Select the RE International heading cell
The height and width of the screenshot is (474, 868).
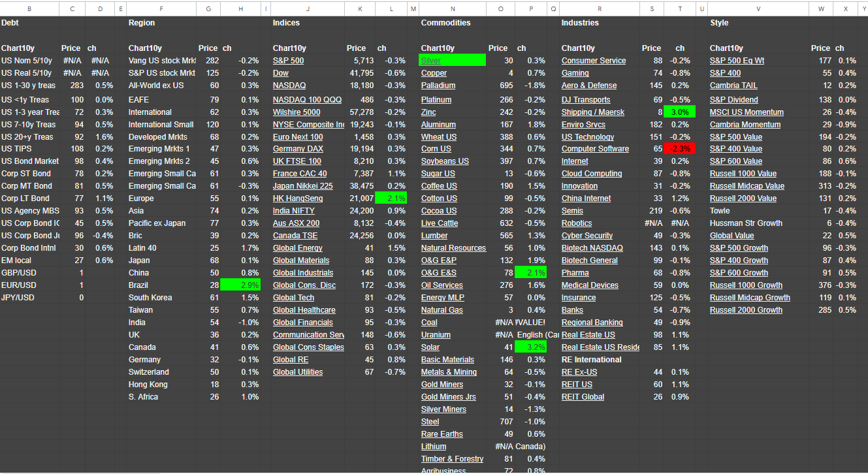tap(599, 360)
